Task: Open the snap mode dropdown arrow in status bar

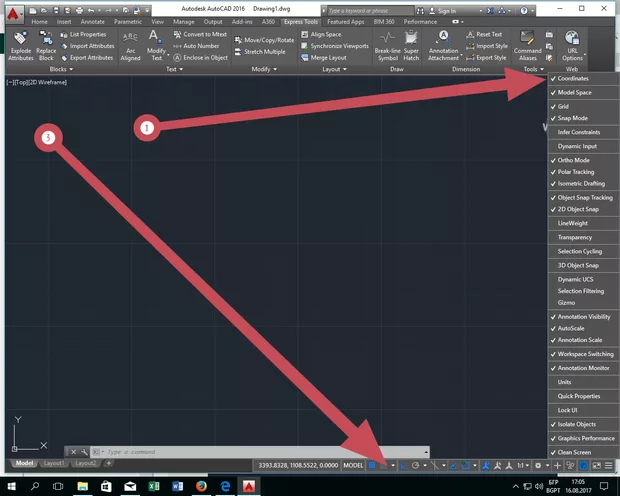Action: point(393,466)
